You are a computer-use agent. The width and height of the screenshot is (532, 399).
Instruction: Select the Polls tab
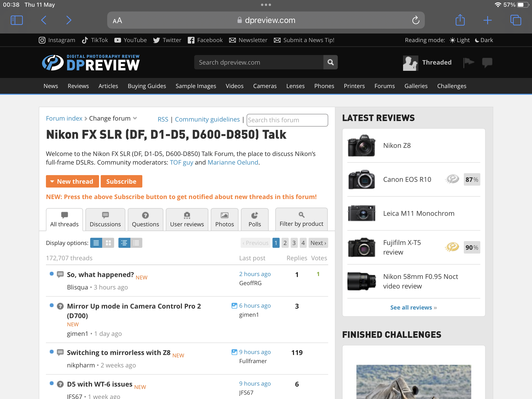255,220
